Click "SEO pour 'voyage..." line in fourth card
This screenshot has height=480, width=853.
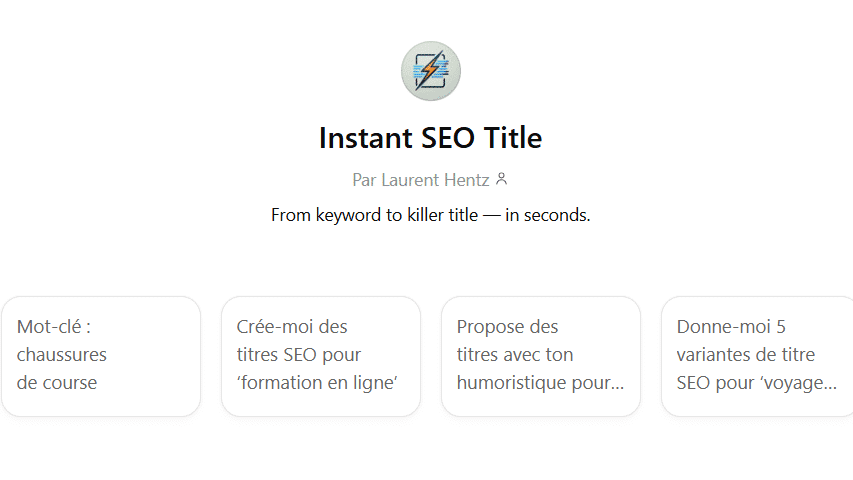click(757, 383)
